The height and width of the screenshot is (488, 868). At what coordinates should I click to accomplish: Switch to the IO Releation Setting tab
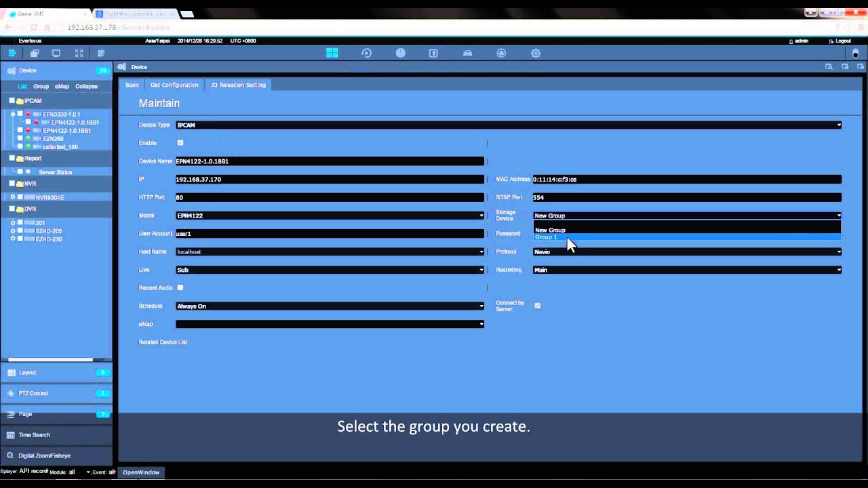click(238, 85)
